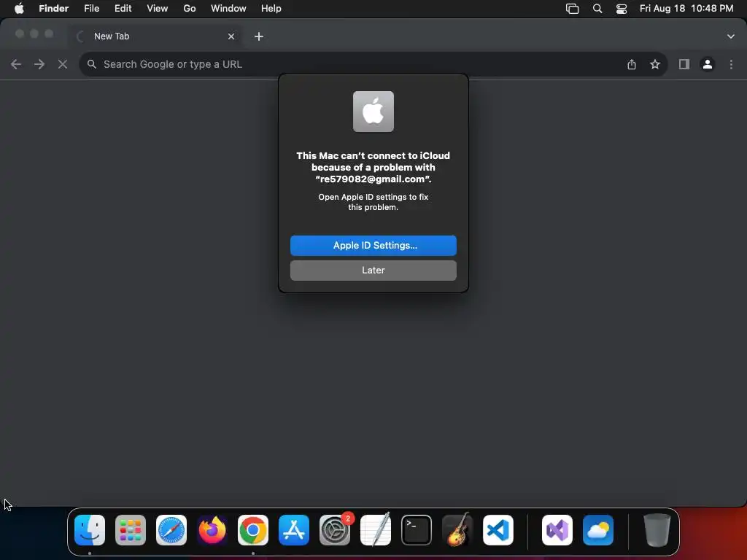
Task: Click the date and time clock
Action: click(686, 9)
